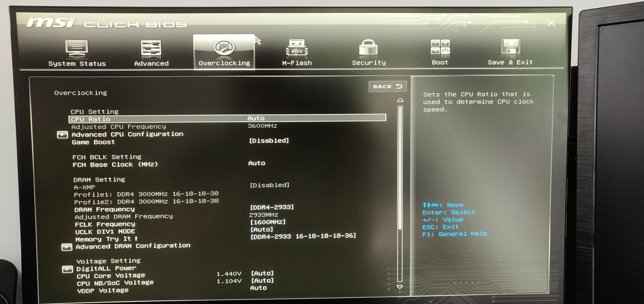
Task: Toggle A-XMP Disabled setting
Action: pos(269,185)
